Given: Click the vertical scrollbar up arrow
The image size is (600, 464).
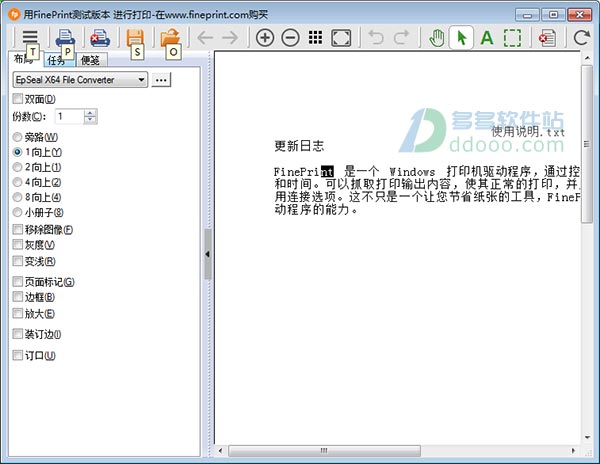Looking at the screenshot, I should 587,58.
